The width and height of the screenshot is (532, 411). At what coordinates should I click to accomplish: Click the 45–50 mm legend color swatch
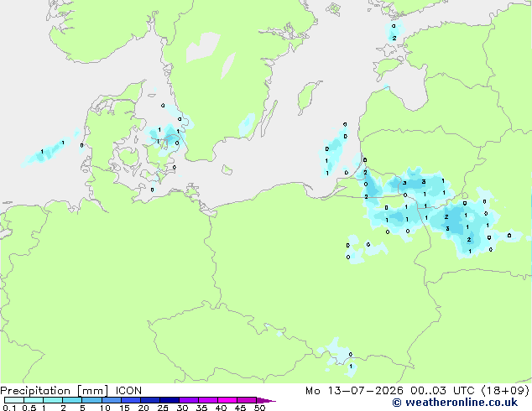(x=247, y=400)
